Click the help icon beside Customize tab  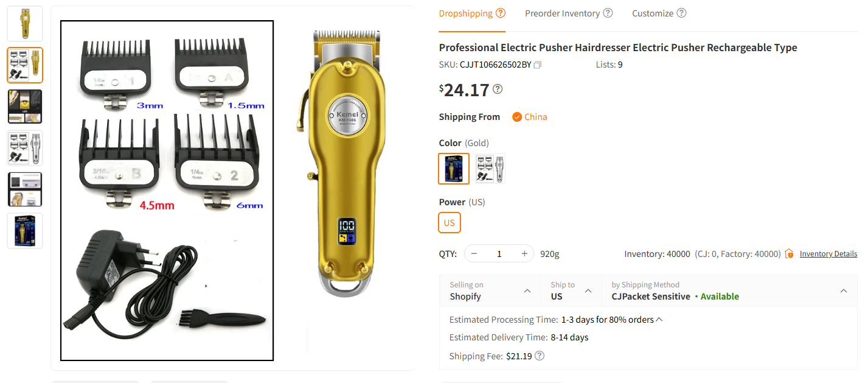coord(681,13)
